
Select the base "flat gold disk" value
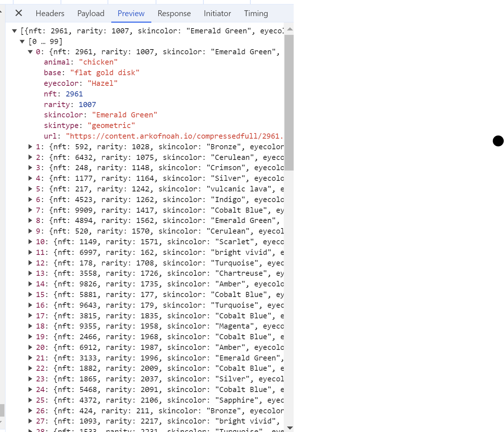click(x=105, y=73)
